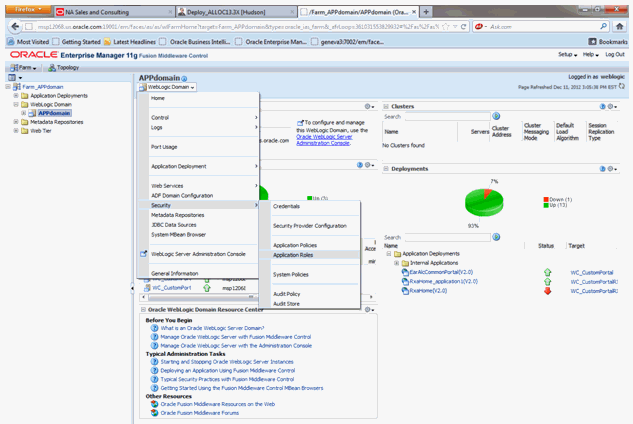Open the browser home page icon
This screenshot has width=633, height=424.
point(620,27)
